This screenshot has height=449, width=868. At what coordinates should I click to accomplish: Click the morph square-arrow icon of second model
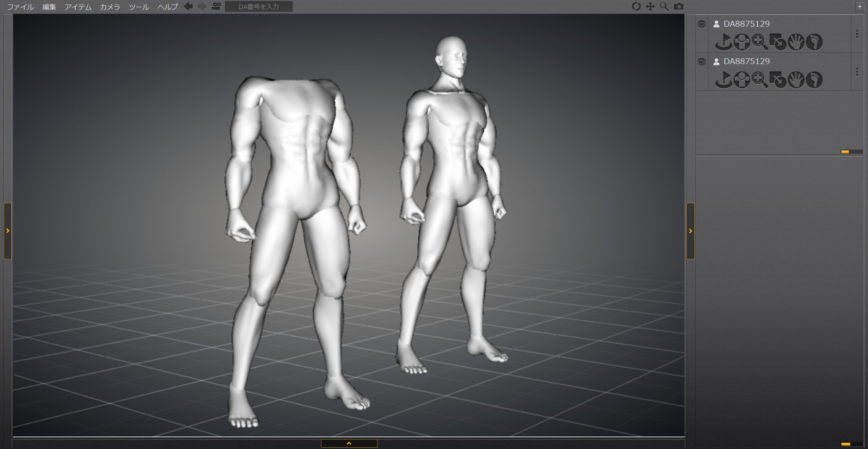pyautogui.click(x=778, y=80)
